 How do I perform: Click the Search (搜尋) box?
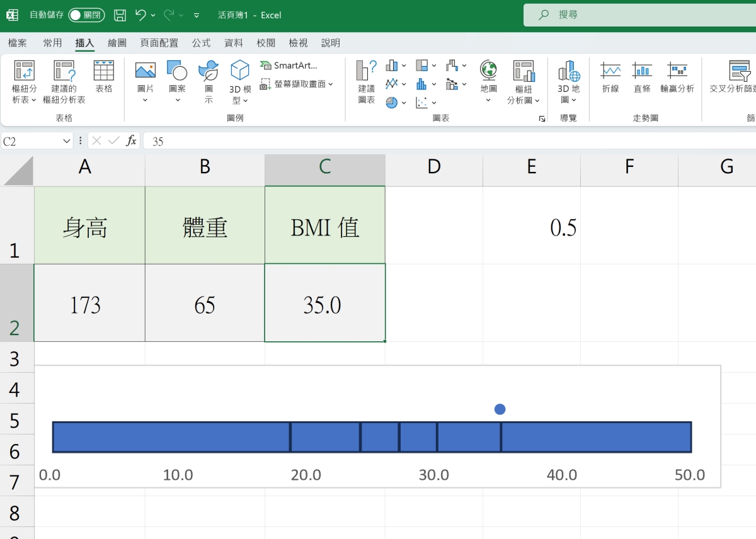coord(636,15)
